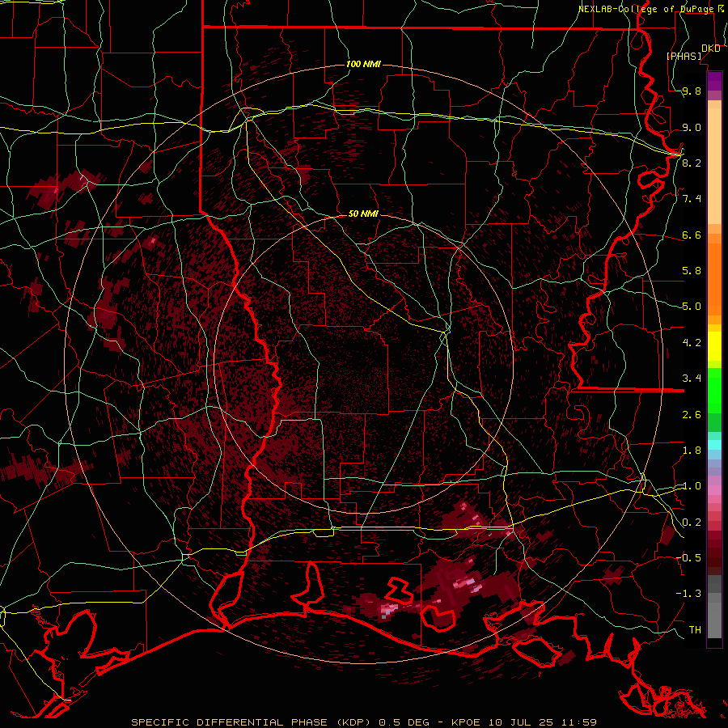Click the 1.8 value on color scale
The height and width of the screenshot is (728, 728).
(x=692, y=451)
